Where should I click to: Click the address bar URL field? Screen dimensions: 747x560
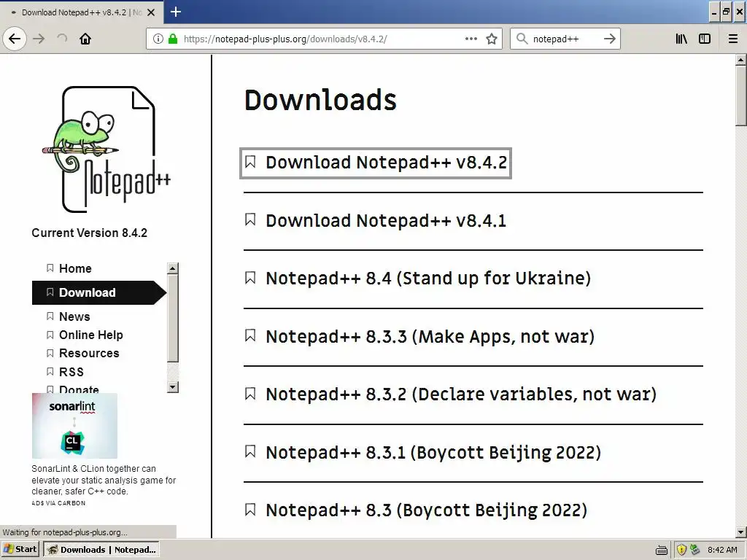coord(324,39)
